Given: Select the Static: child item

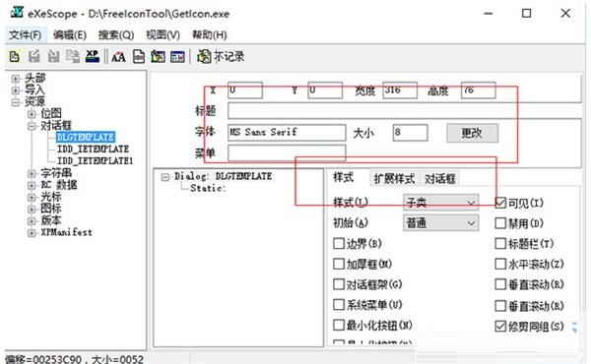Looking at the screenshot, I should pos(208,188).
